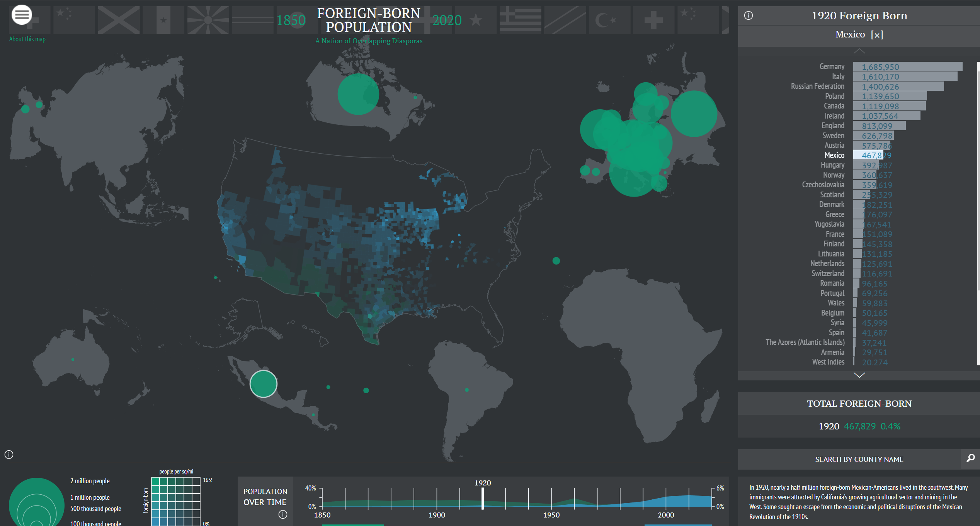Click the large Canada bubble on the map
The width and height of the screenshot is (980, 526).
[358, 94]
